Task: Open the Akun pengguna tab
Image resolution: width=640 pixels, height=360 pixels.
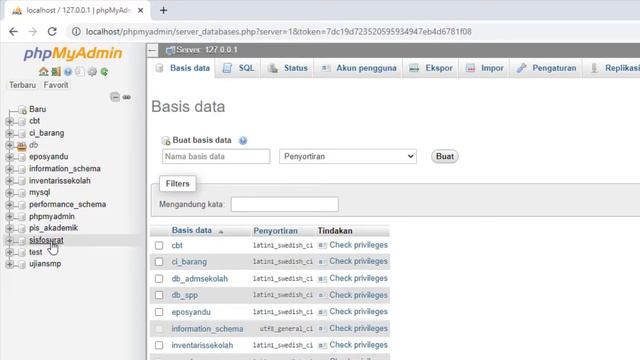Action: (359, 68)
